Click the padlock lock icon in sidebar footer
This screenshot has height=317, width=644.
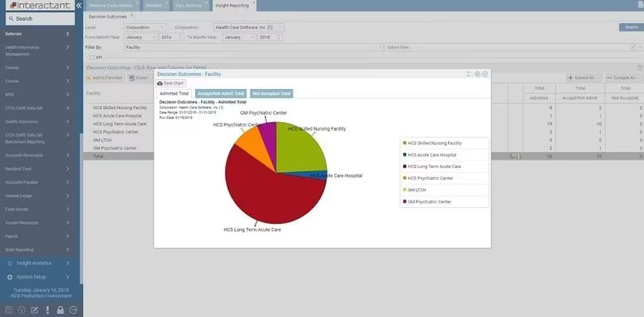[61, 310]
